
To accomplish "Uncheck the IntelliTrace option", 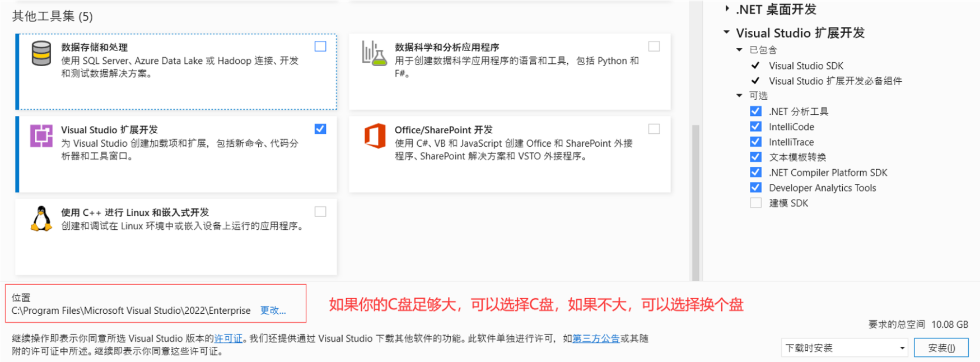I will coord(755,142).
